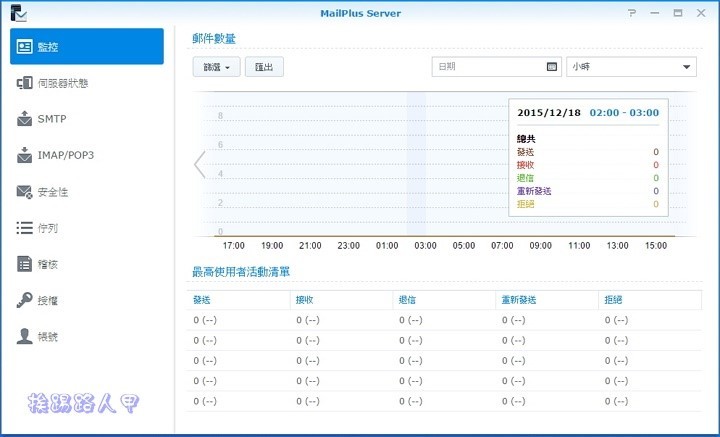Click the 日期 date input field
Viewport: 720px width, 437px height.
488,67
